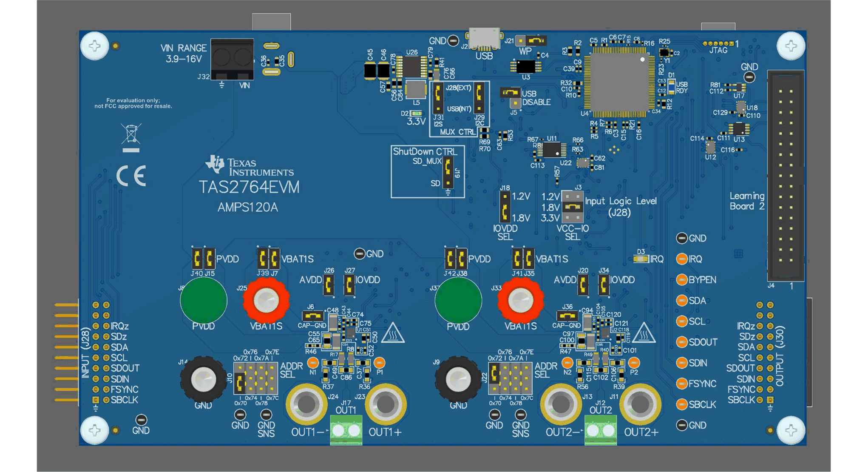Click the INPUT (J28) label
The height and width of the screenshot is (472, 868).
(x=85, y=353)
